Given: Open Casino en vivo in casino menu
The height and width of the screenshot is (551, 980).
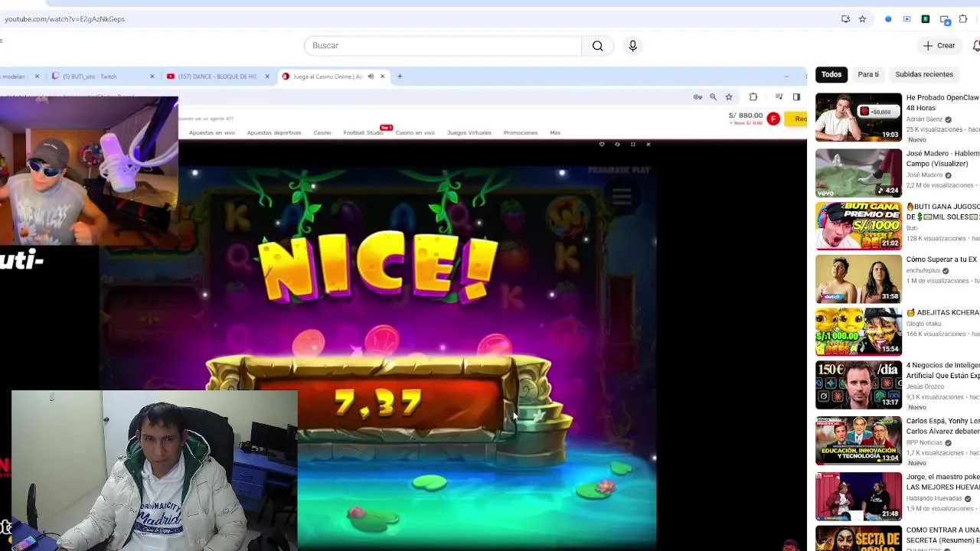Looking at the screenshot, I should click(415, 133).
